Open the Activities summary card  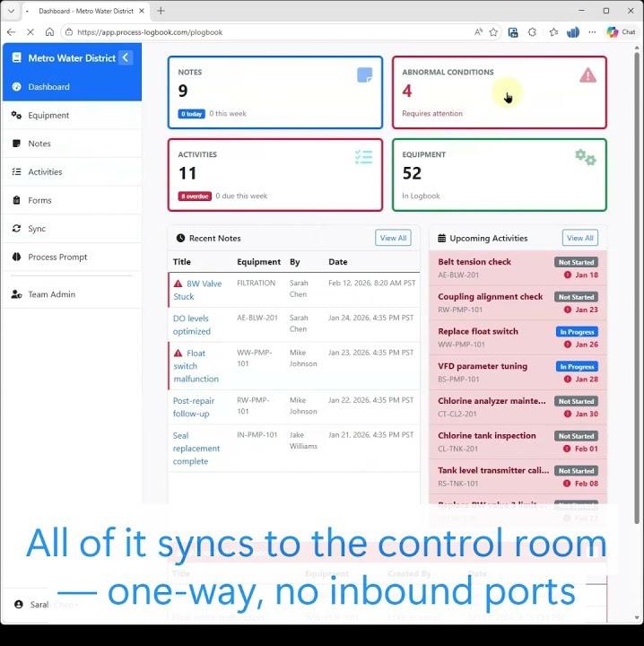275,175
